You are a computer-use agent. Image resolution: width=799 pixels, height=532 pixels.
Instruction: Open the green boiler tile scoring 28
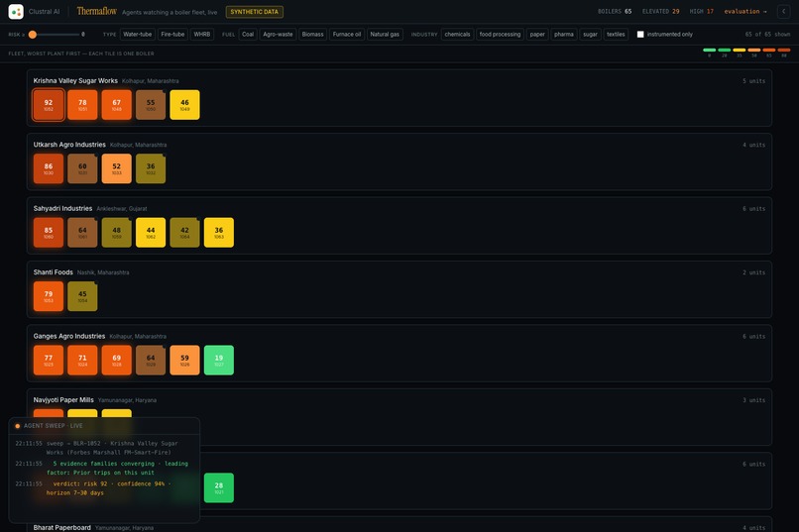pos(219,488)
